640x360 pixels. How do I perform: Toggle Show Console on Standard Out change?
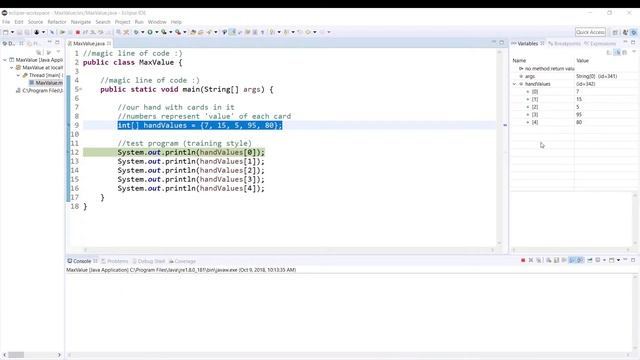pyautogui.click(x=572, y=260)
